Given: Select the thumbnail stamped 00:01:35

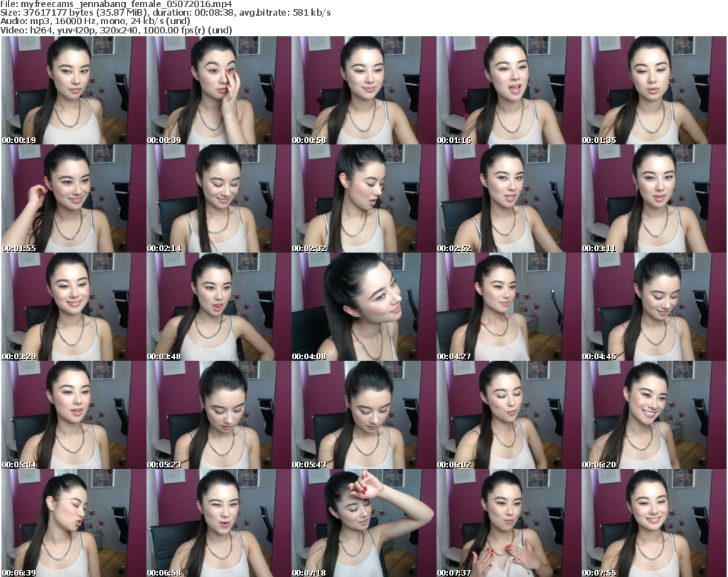Looking at the screenshot, I should click(654, 90).
